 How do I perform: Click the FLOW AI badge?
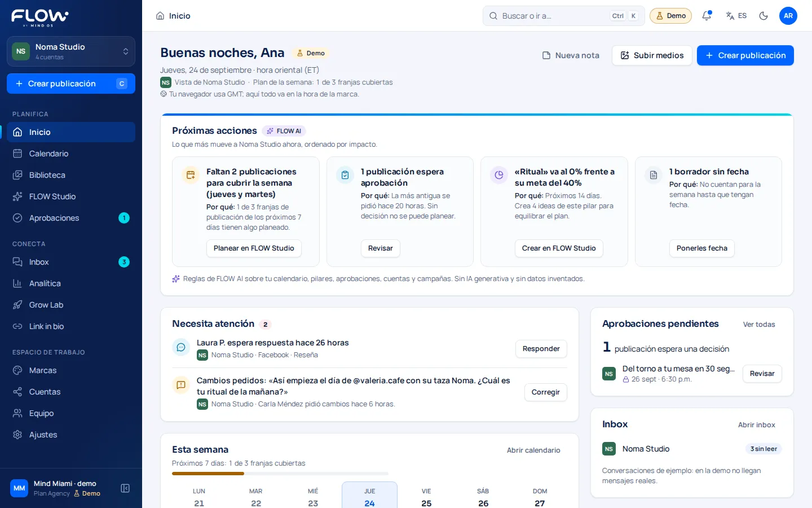click(x=284, y=131)
